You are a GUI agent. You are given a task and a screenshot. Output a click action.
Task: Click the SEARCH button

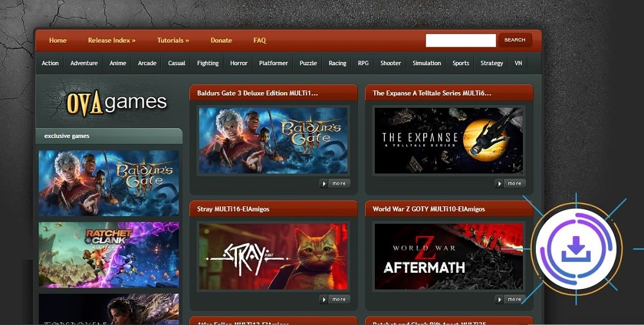[x=515, y=40]
